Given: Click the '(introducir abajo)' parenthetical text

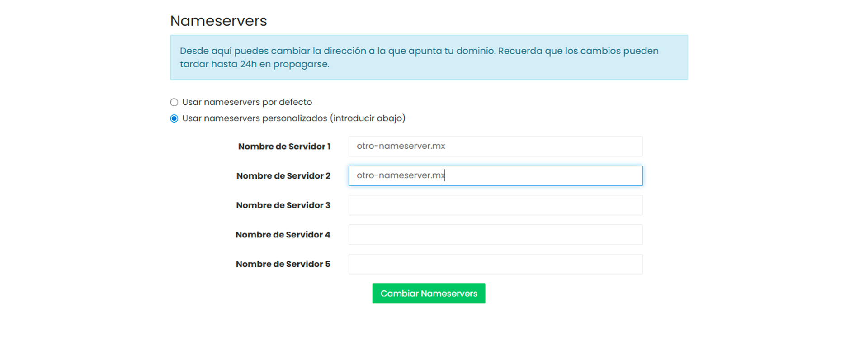Looking at the screenshot, I should pyautogui.click(x=368, y=118).
